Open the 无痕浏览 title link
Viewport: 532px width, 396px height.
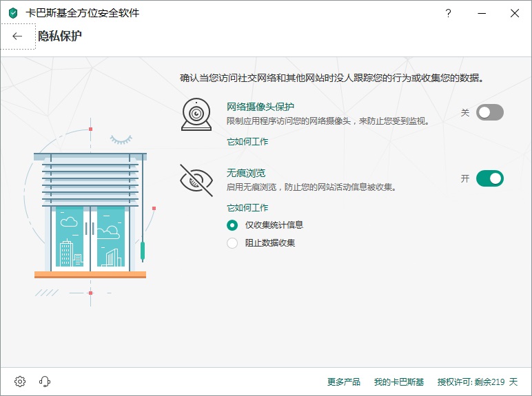coord(246,173)
